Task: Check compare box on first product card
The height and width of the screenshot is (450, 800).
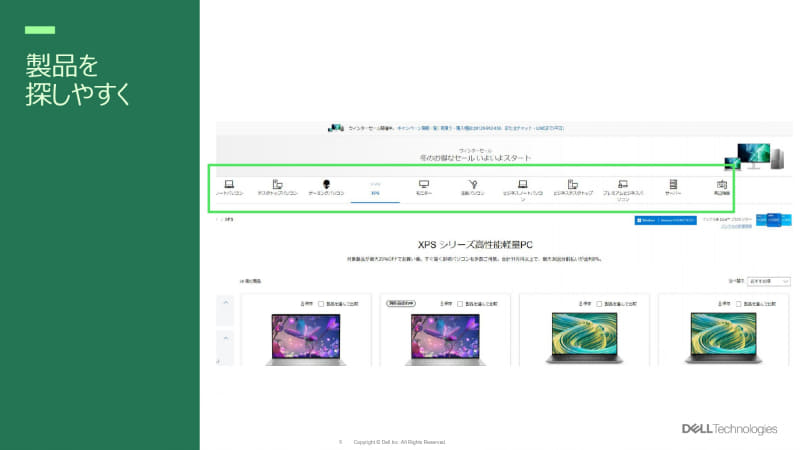Action: pos(321,304)
